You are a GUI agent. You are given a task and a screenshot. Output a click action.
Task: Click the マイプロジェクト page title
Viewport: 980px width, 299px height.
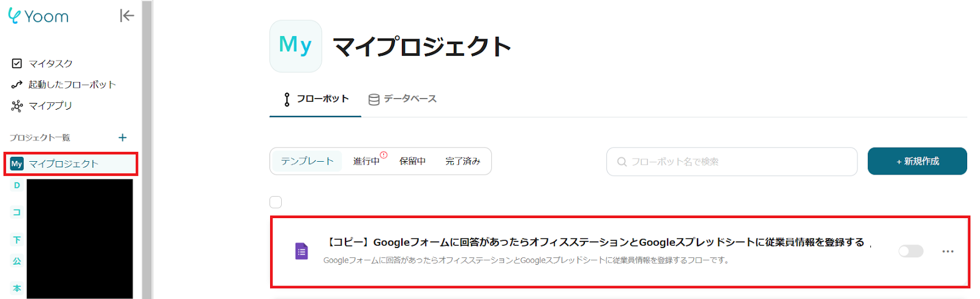(x=422, y=47)
